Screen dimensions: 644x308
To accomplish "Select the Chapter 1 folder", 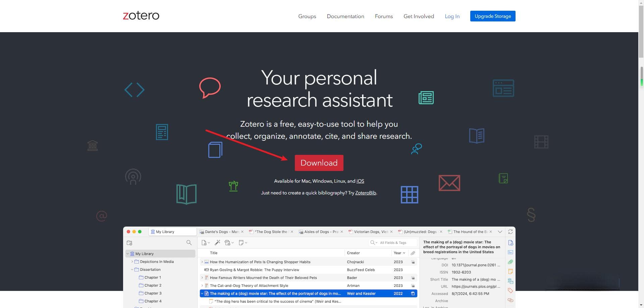I will tap(153, 278).
